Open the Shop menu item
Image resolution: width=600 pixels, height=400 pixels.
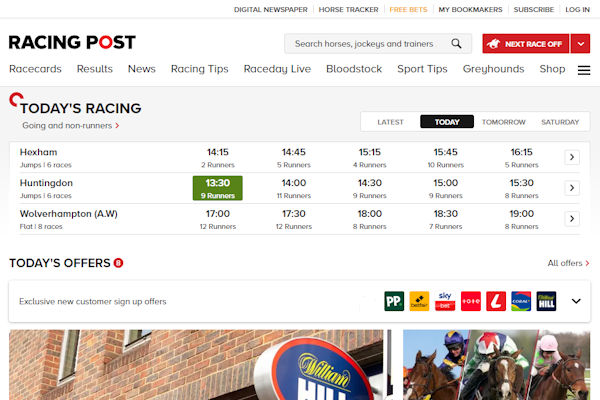tap(552, 69)
